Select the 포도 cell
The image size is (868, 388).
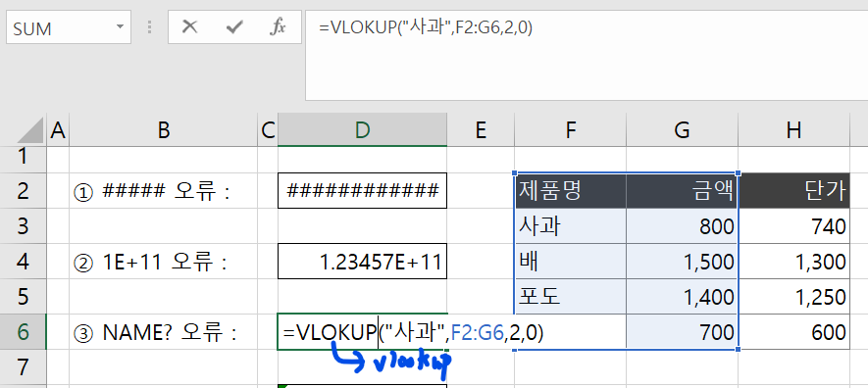(x=570, y=297)
